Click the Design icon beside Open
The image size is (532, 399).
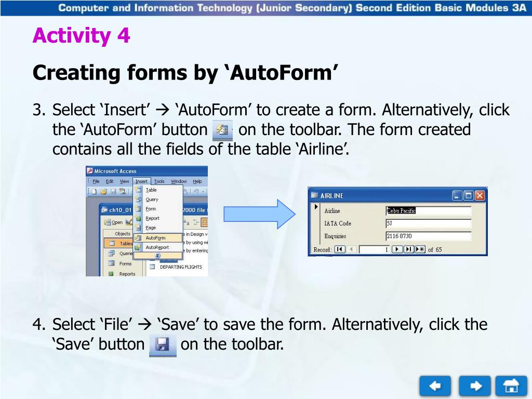click(129, 222)
